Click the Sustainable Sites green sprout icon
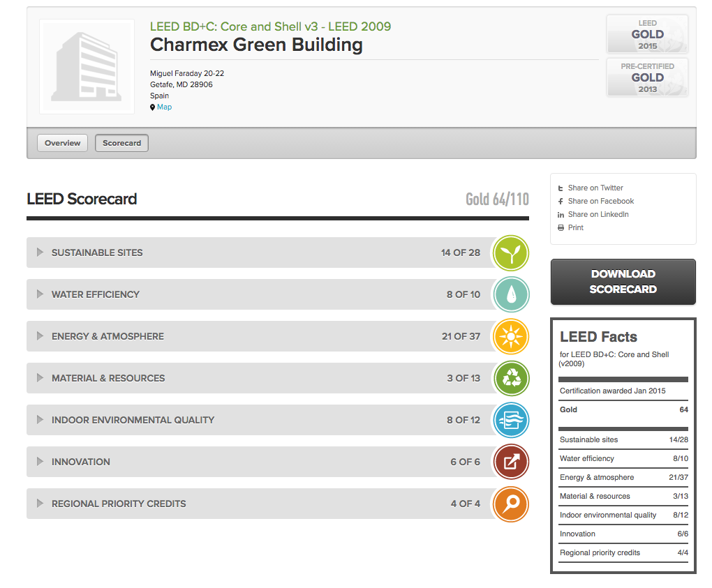The width and height of the screenshot is (712, 588). click(x=511, y=252)
